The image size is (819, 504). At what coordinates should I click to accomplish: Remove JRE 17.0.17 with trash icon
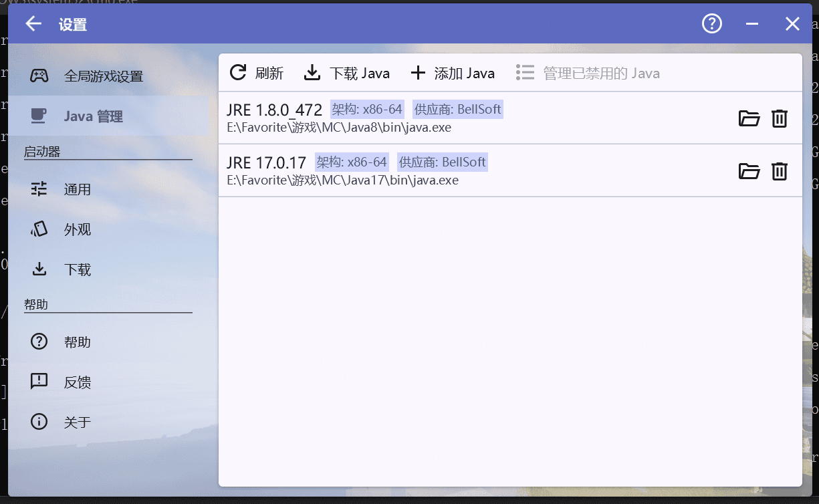click(x=780, y=171)
